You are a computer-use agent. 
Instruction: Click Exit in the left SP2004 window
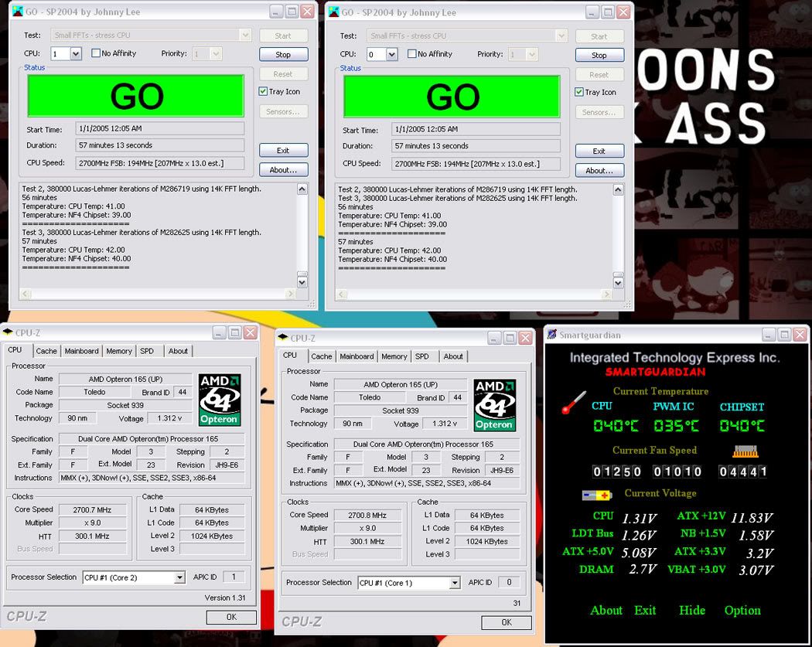click(283, 150)
